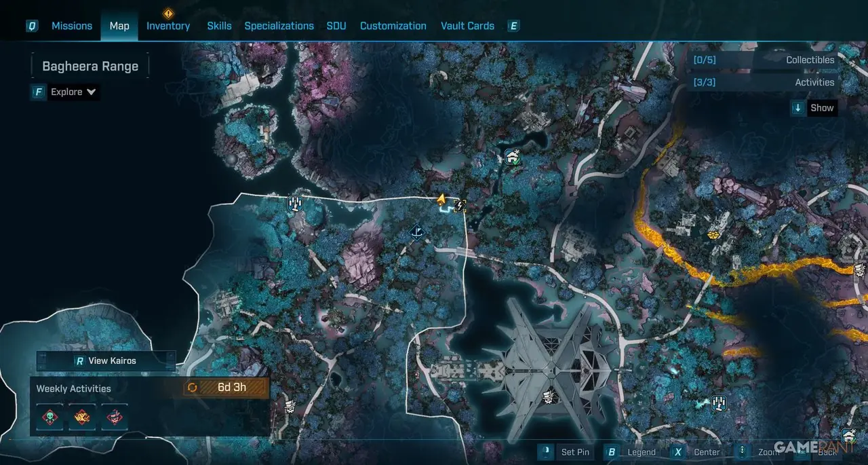Screen dimensions: 868x465
Task: Select the yellow marker in the ruins near lava
Action: pos(713,235)
